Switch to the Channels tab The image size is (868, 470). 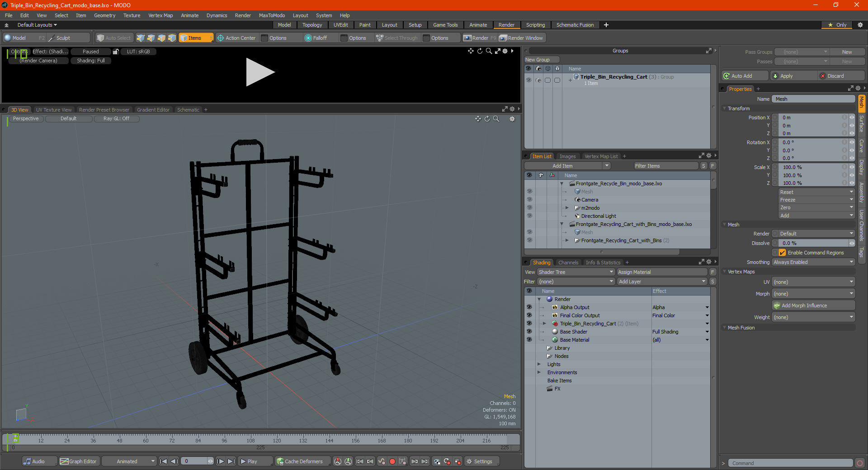(x=568, y=263)
